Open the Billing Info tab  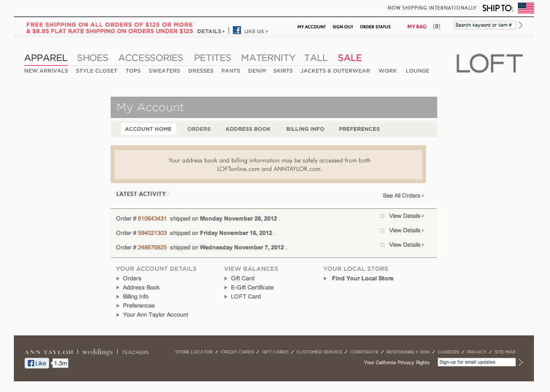[305, 129]
